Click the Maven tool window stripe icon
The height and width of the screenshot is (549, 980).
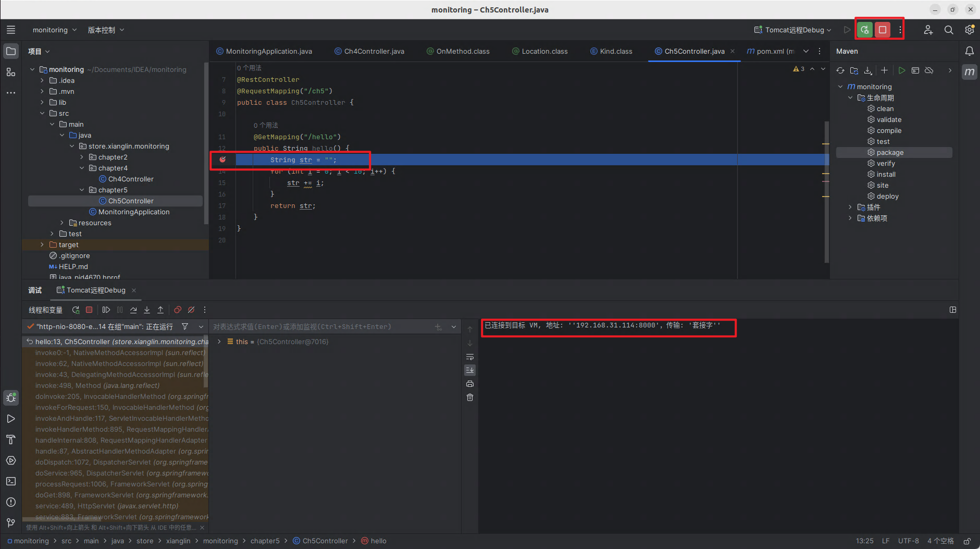[x=969, y=72]
